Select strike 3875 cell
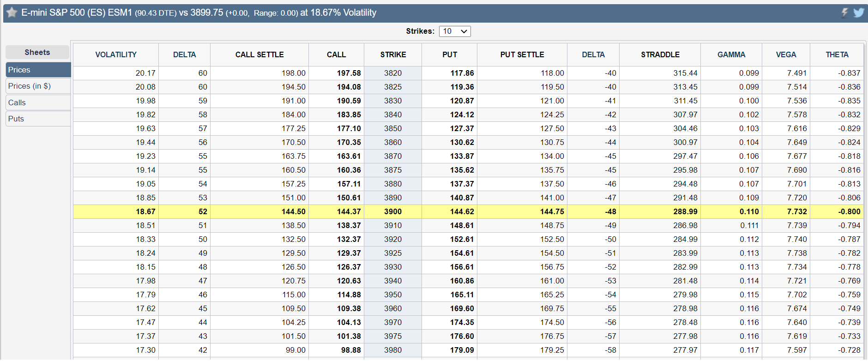The height and width of the screenshot is (361, 868). coord(393,170)
